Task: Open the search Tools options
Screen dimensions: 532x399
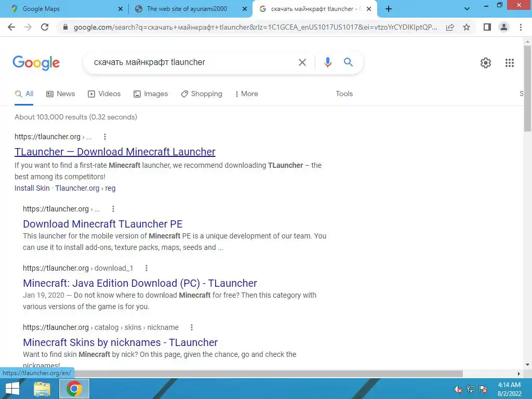Action: click(x=344, y=94)
